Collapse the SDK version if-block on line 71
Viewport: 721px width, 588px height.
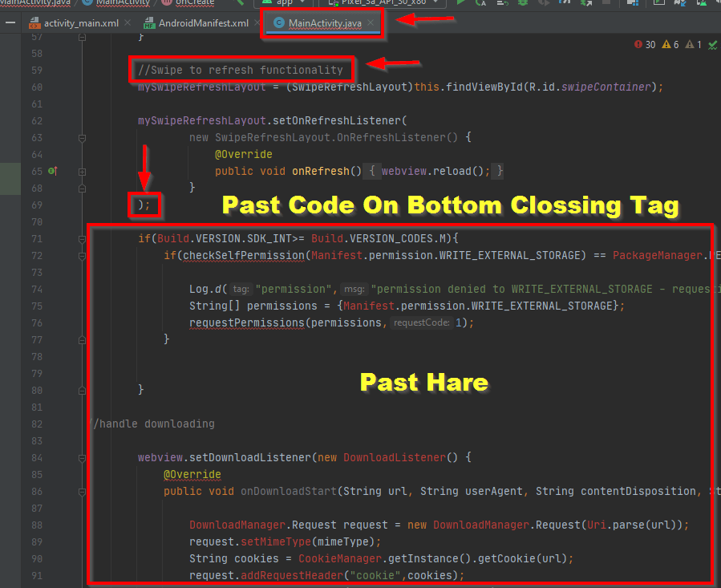click(x=83, y=239)
